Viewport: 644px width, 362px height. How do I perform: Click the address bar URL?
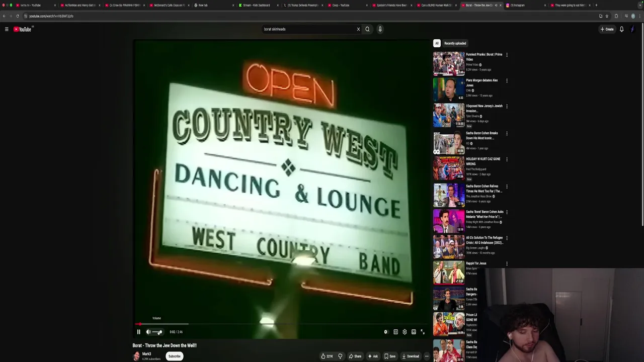click(x=51, y=16)
